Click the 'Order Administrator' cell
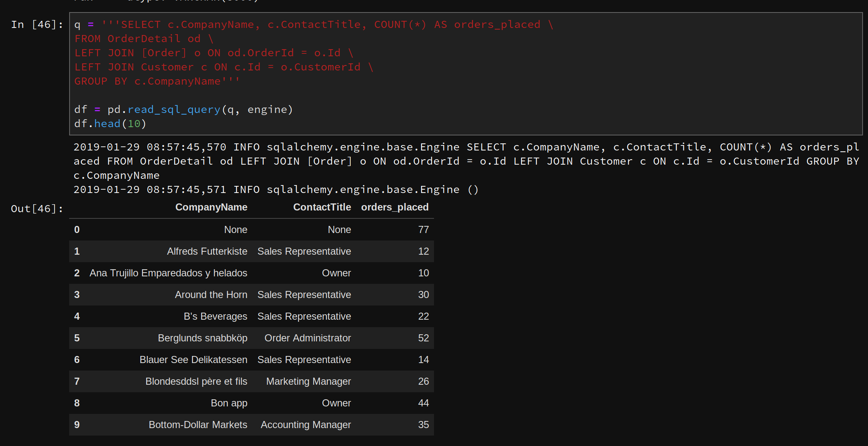 pos(308,338)
